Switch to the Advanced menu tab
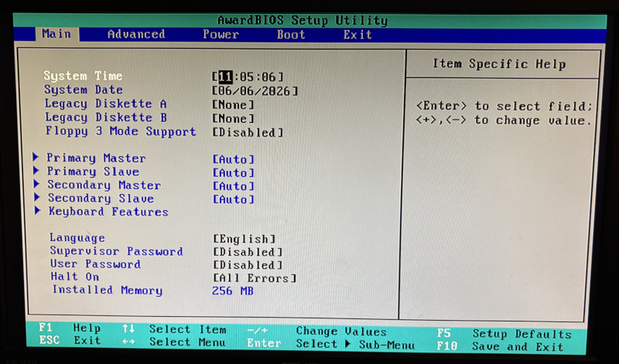 (x=136, y=34)
